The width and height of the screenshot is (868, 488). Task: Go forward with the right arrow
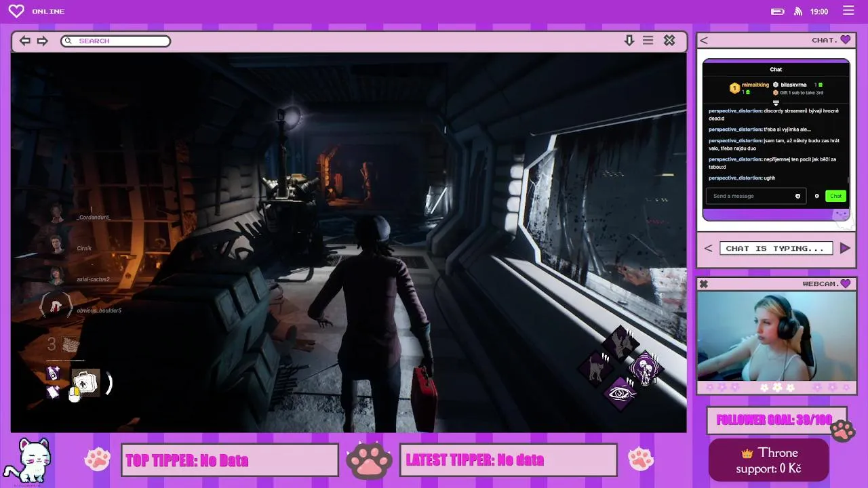[x=43, y=41]
